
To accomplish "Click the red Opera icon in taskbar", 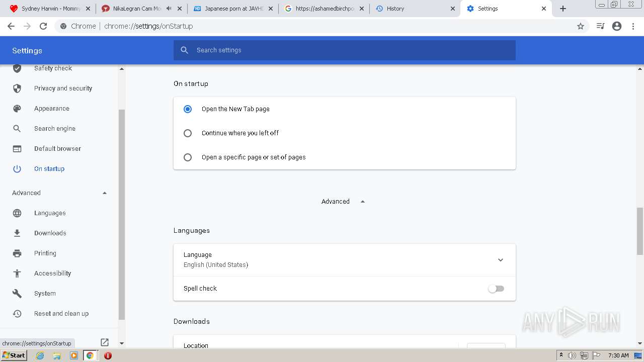I will [x=108, y=355].
